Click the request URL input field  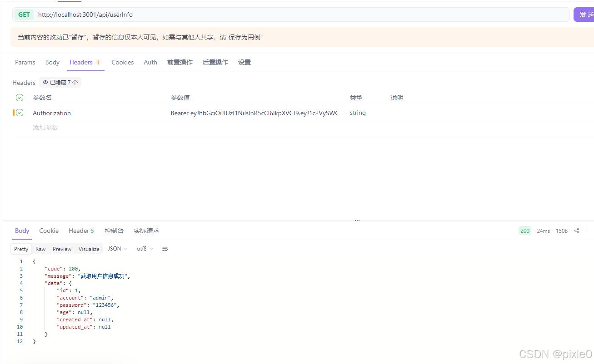182,15
